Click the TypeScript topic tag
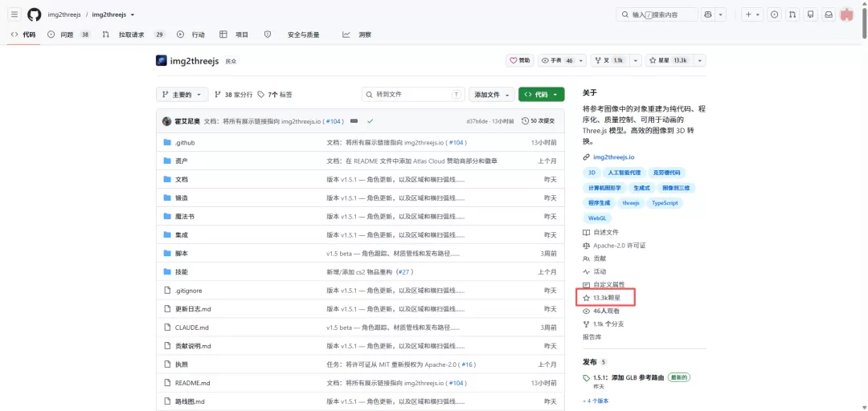This screenshot has height=411, width=868. 665,203
